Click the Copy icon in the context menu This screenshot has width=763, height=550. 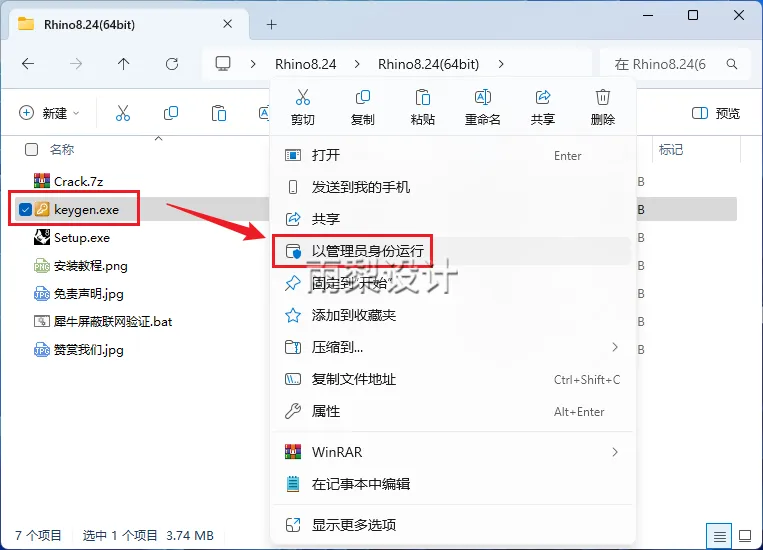(363, 98)
